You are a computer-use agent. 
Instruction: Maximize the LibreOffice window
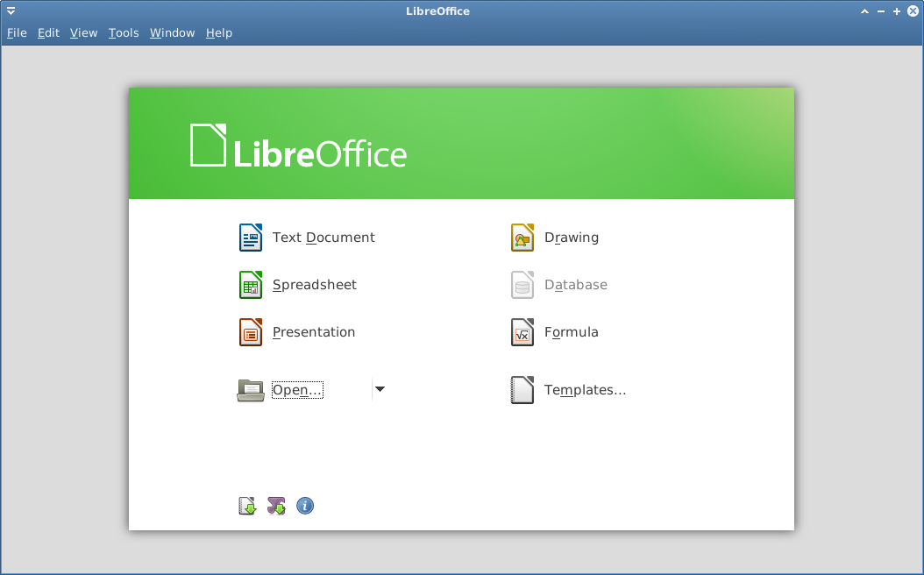897,11
